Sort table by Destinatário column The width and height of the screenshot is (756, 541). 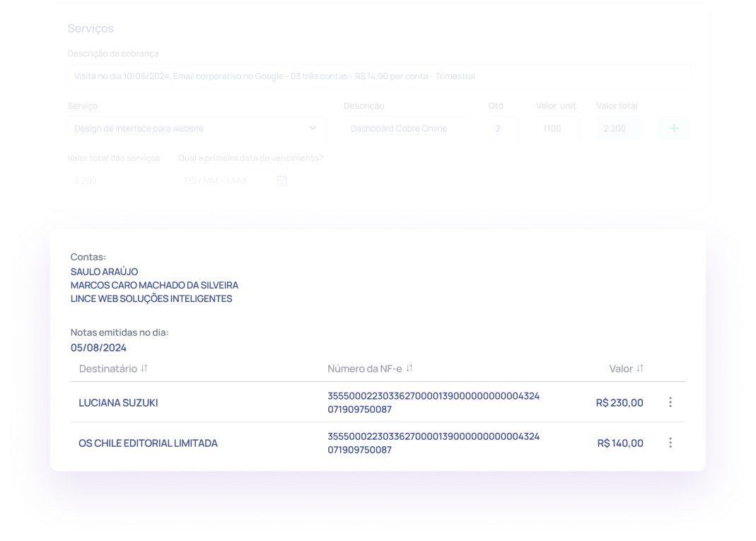[x=144, y=368]
